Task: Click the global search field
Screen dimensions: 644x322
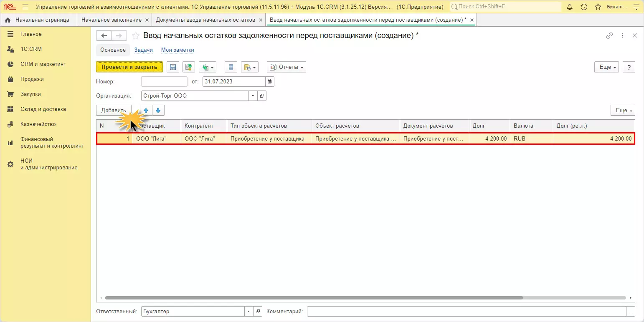Action: coord(505,7)
